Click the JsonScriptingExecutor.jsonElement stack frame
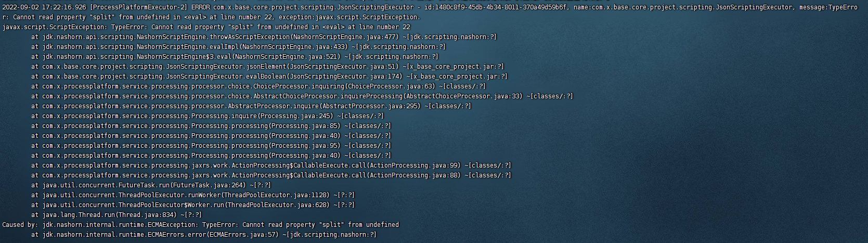Image resolution: width=868 pixels, height=243 pixels. pyautogui.click(x=267, y=67)
